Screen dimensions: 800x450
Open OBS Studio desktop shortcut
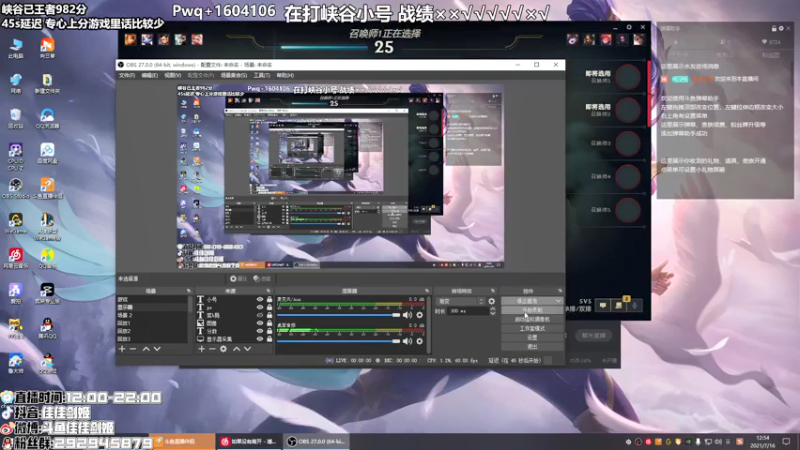(15, 188)
